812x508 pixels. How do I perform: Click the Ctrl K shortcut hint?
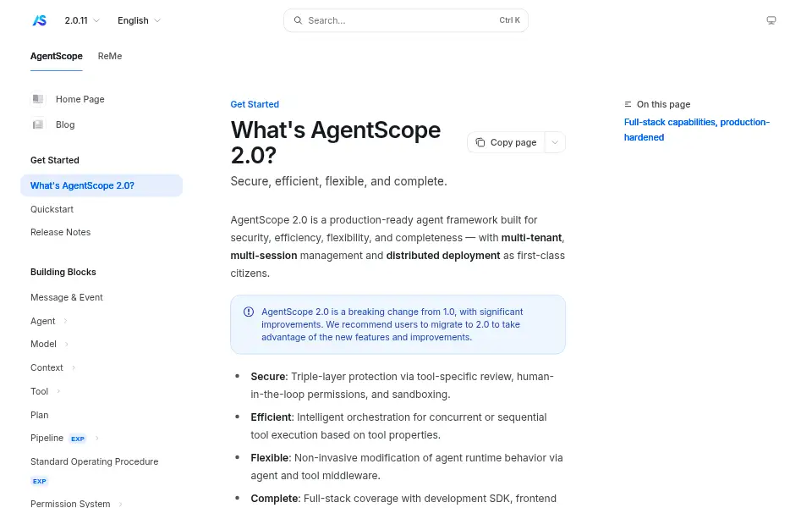509,20
